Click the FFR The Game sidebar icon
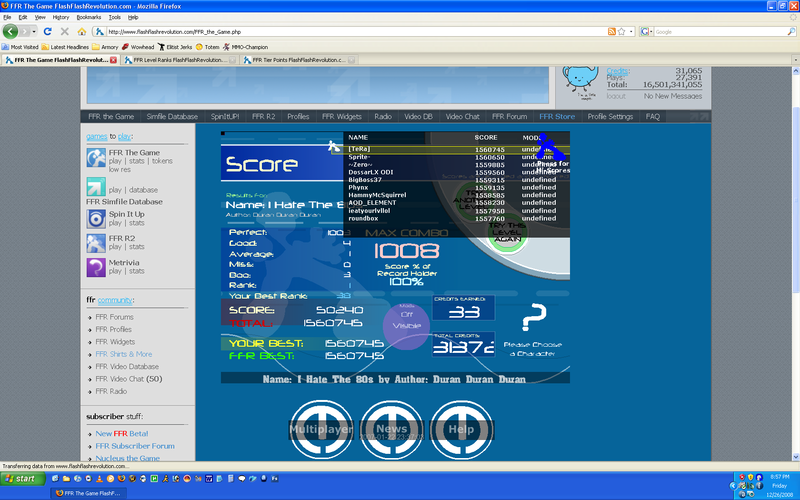 coord(96,158)
